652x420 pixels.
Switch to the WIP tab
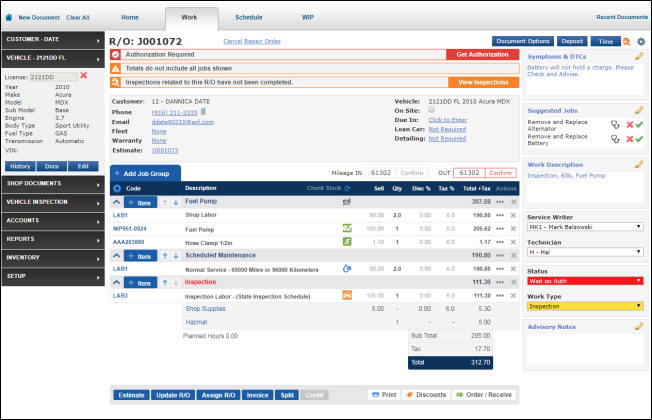click(308, 17)
